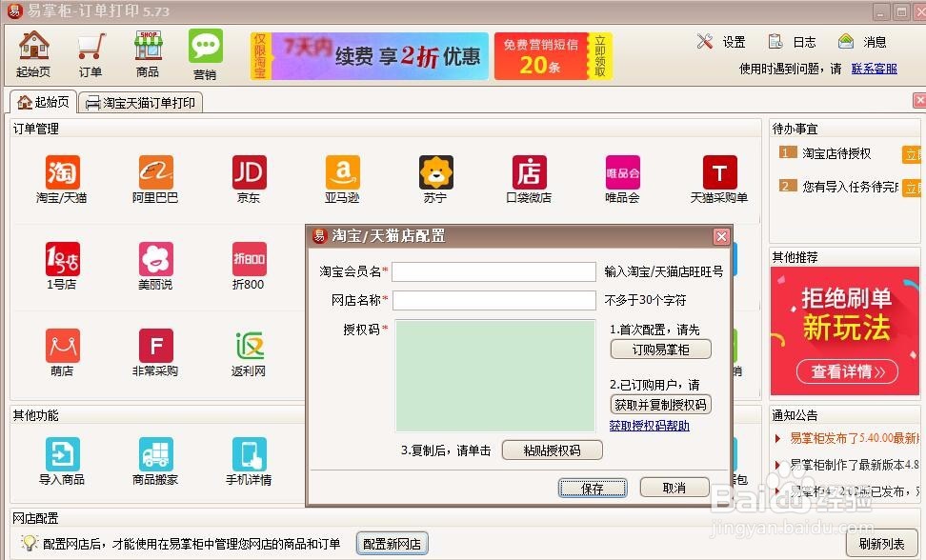Click the 粘贴授权码 button
Screen dimensions: 926x560
pyautogui.click(x=553, y=450)
